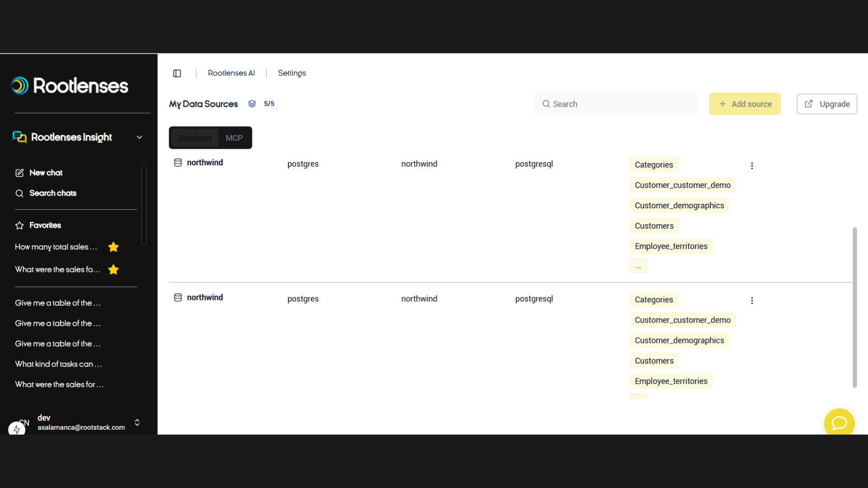Click the Add source button
The width and height of the screenshot is (868, 488).
(745, 103)
